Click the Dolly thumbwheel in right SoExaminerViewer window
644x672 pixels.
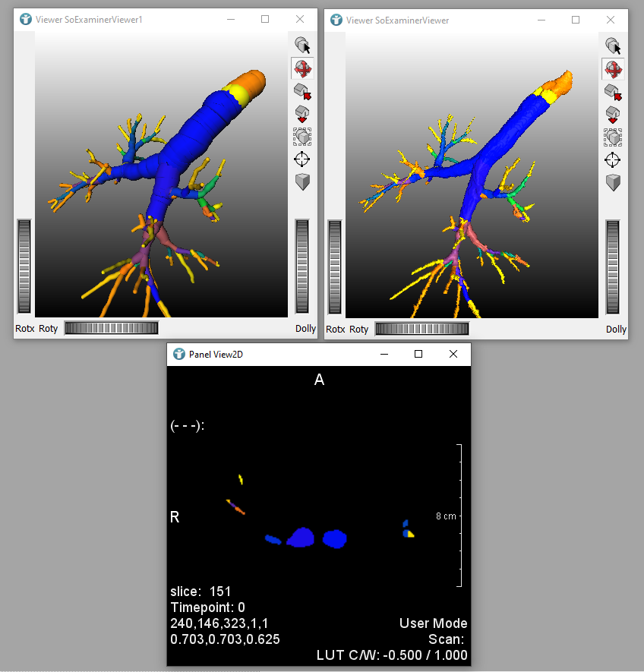(616, 267)
